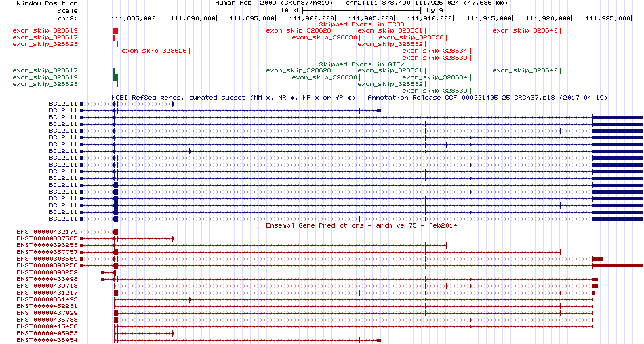Click the 111,885,000 ruler coordinate
The height and width of the screenshot is (344, 644).
click(134, 18)
